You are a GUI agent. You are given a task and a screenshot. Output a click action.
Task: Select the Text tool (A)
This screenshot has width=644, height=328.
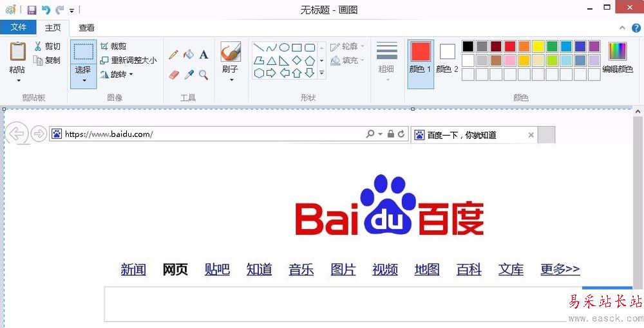(x=204, y=54)
